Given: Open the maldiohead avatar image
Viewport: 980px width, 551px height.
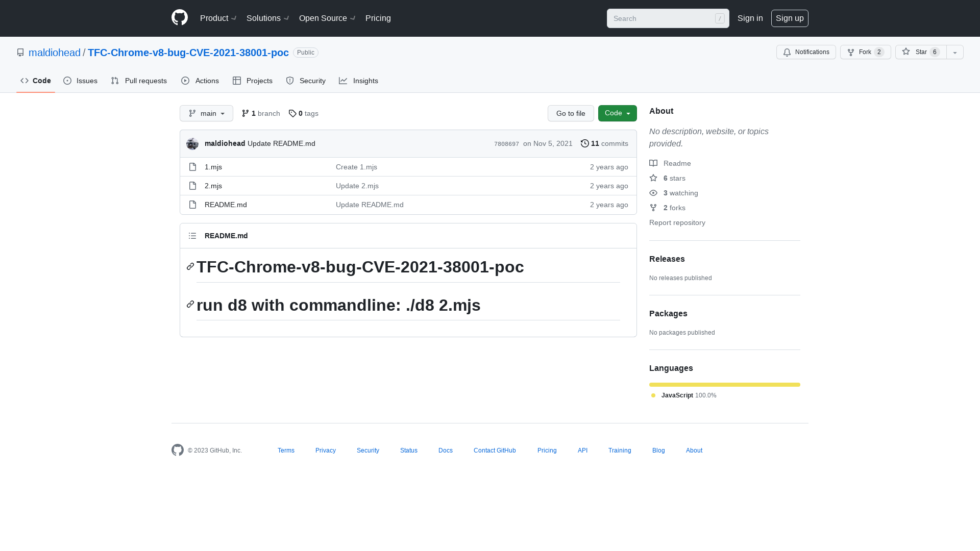Looking at the screenshot, I should (192, 144).
